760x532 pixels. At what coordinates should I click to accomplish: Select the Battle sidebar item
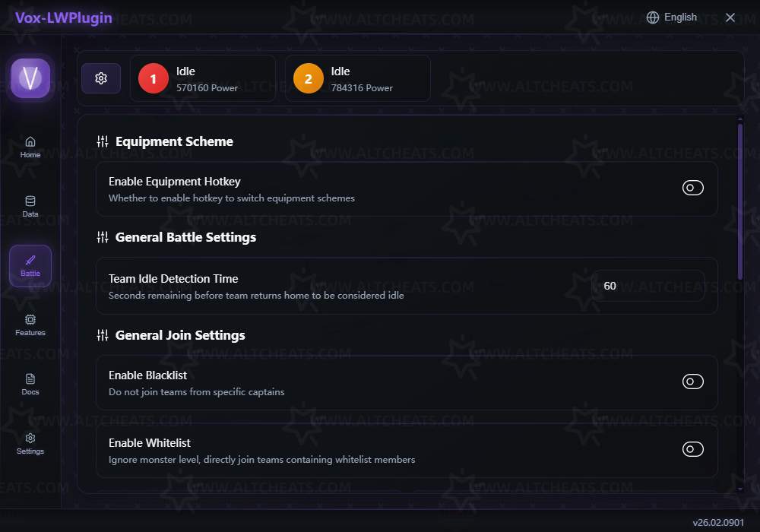click(x=30, y=265)
